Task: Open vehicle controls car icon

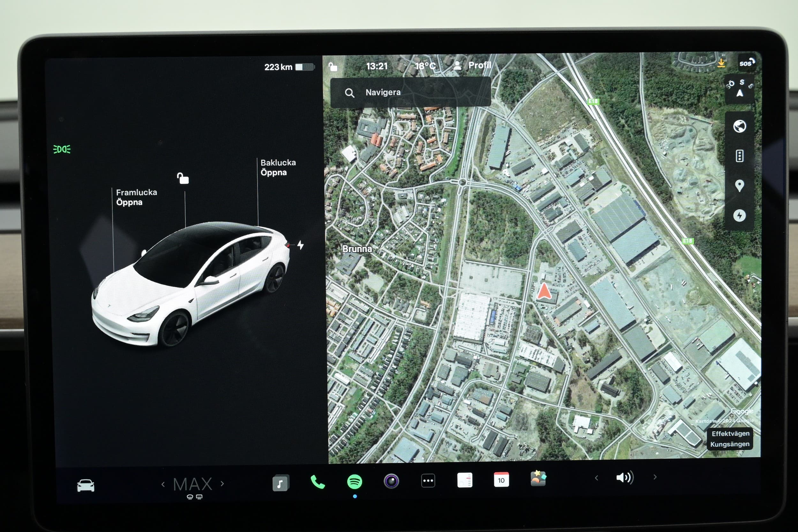Action: (86, 485)
